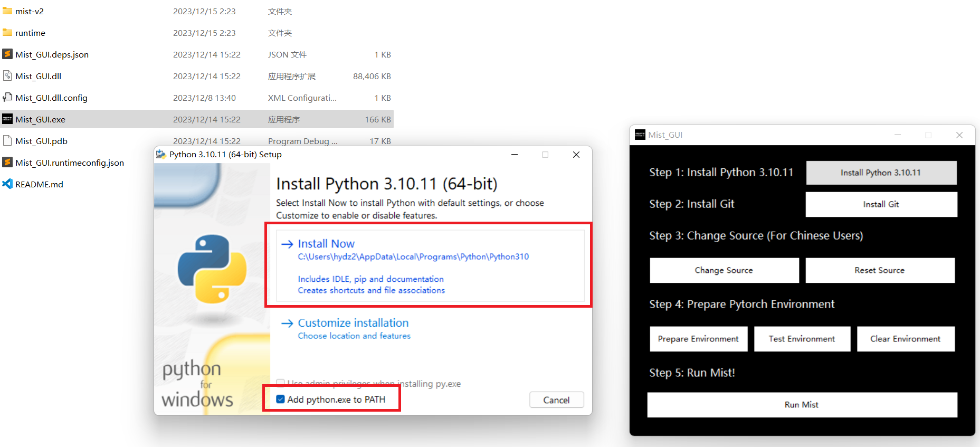Click the Mist_GUI window title icon

pyautogui.click(x=640, y=135)
